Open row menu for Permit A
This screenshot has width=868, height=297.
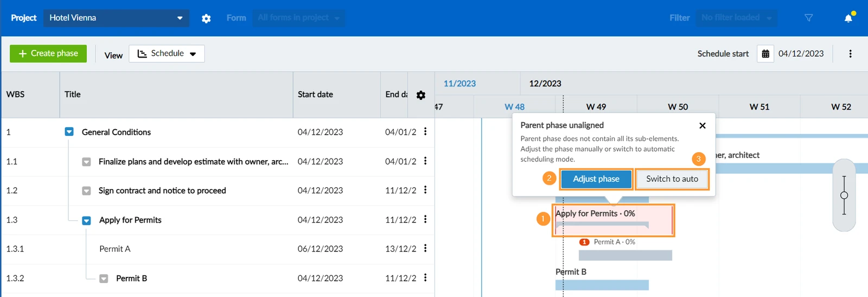pos(425,248)
